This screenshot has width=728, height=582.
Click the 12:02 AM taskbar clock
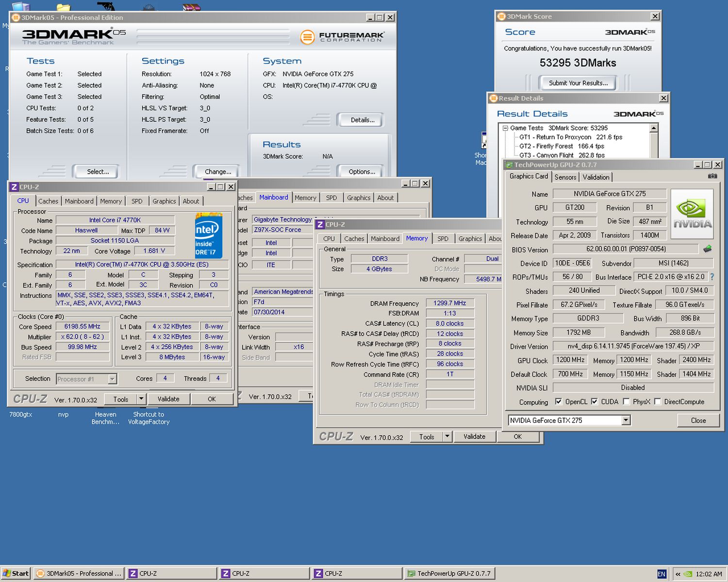(x=709, y=574)
